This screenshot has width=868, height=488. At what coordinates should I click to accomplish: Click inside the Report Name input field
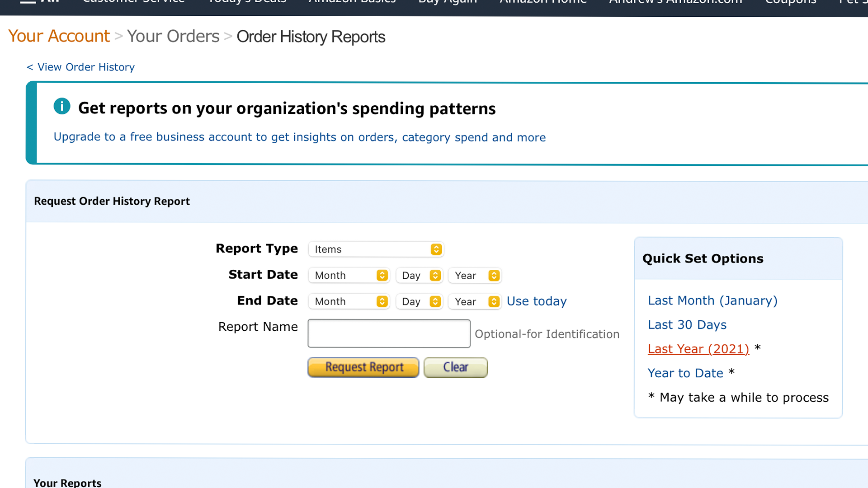[389, 333]
